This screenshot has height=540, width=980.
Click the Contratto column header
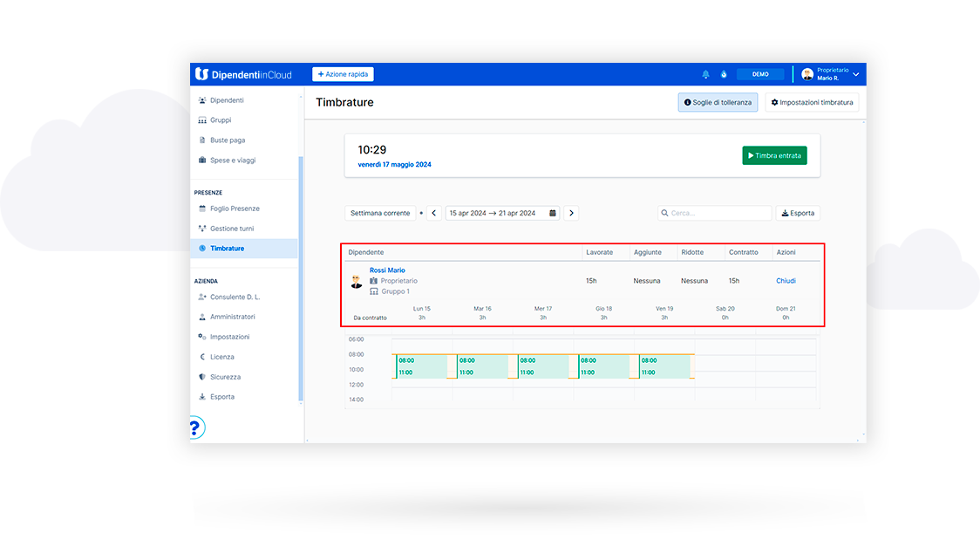point(743,252)
